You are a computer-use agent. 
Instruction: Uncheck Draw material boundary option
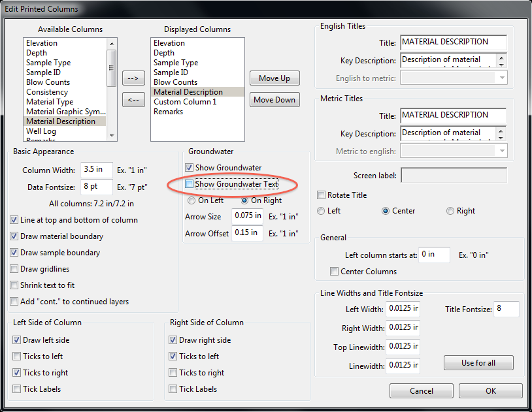[x=14, y=236]
